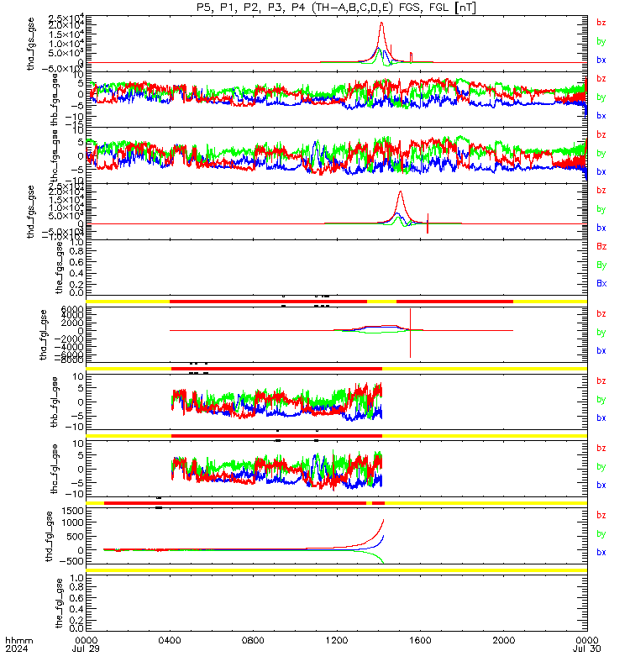This screenshot has height=672, width=630.
Task: Click the 1600 time axis label
Action: coord(420,640)
